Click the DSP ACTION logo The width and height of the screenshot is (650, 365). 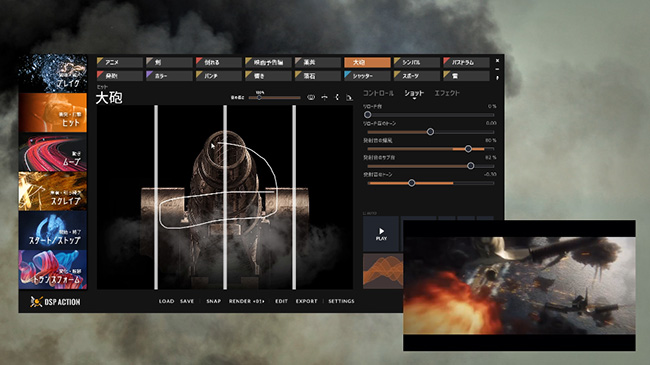coord(55,302)
